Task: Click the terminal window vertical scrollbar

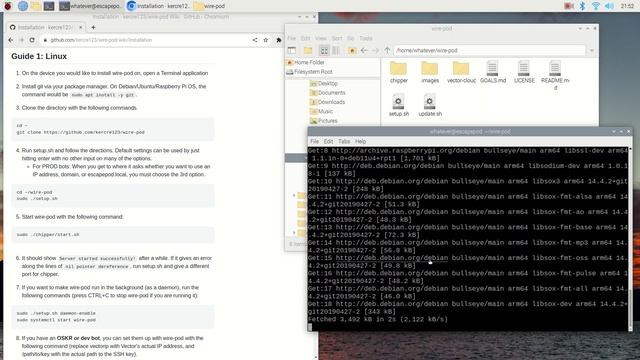Action: (x=631, y=239)
